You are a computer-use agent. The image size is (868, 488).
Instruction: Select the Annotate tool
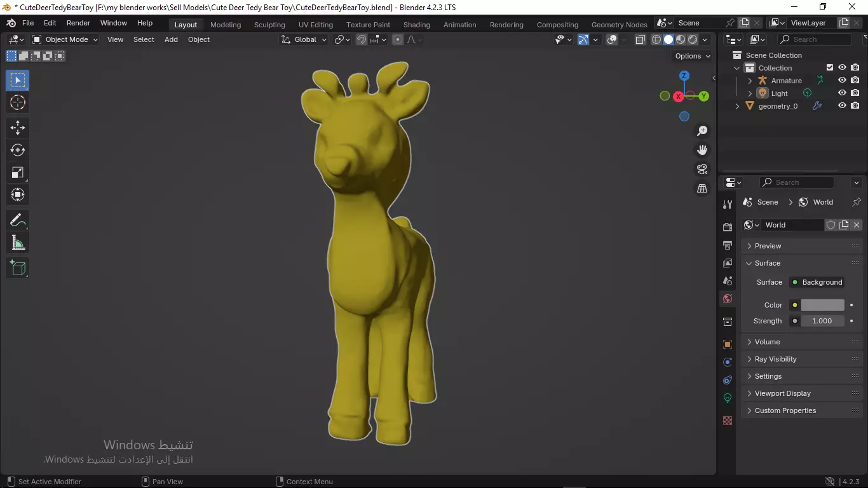point(18,220)
